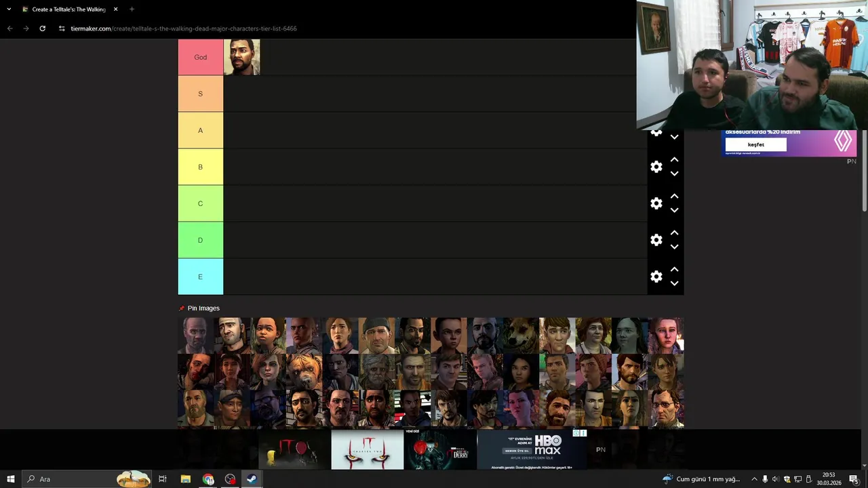Open Steam from the taskbar
The image size is (868, 488).
[x=251, y=479]
